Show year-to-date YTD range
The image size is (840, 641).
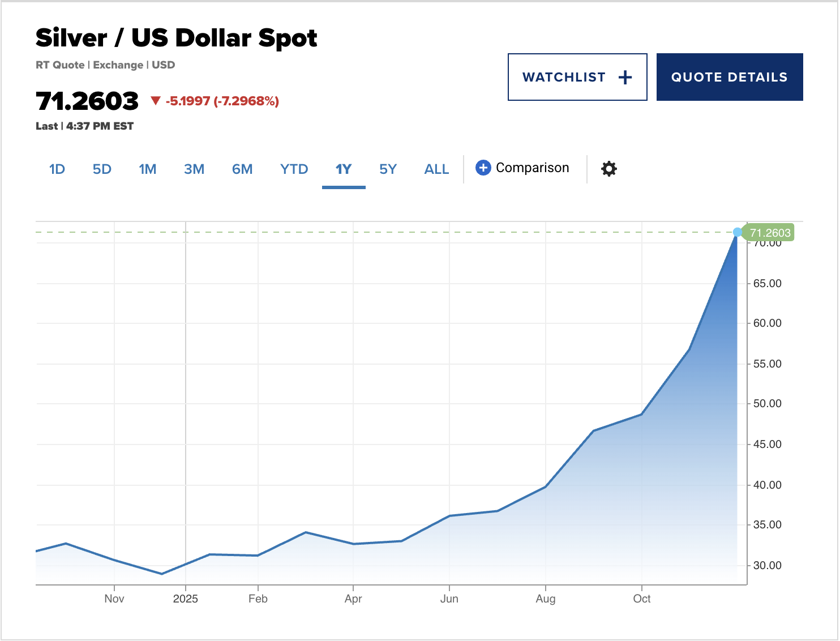point(294,169)
